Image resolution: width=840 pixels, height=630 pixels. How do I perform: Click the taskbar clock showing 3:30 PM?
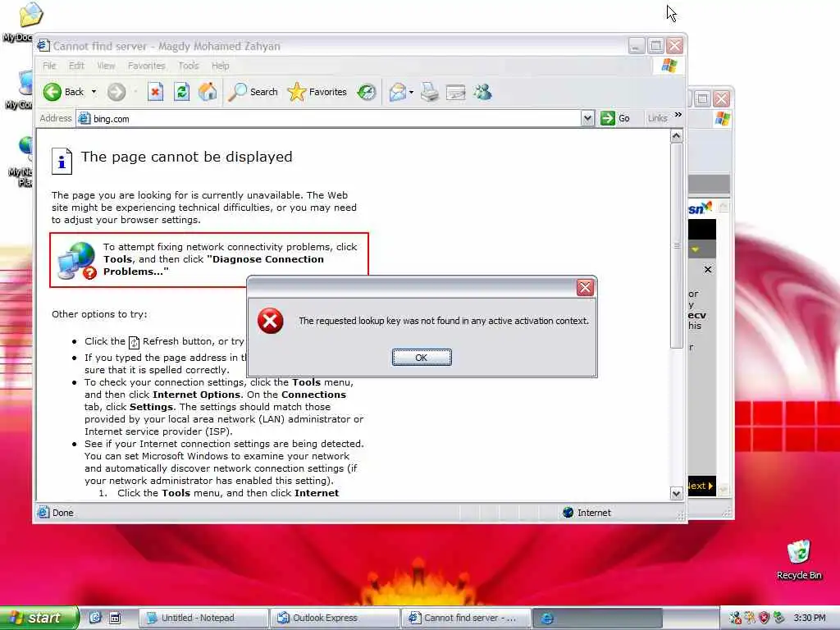pos(810,618)
